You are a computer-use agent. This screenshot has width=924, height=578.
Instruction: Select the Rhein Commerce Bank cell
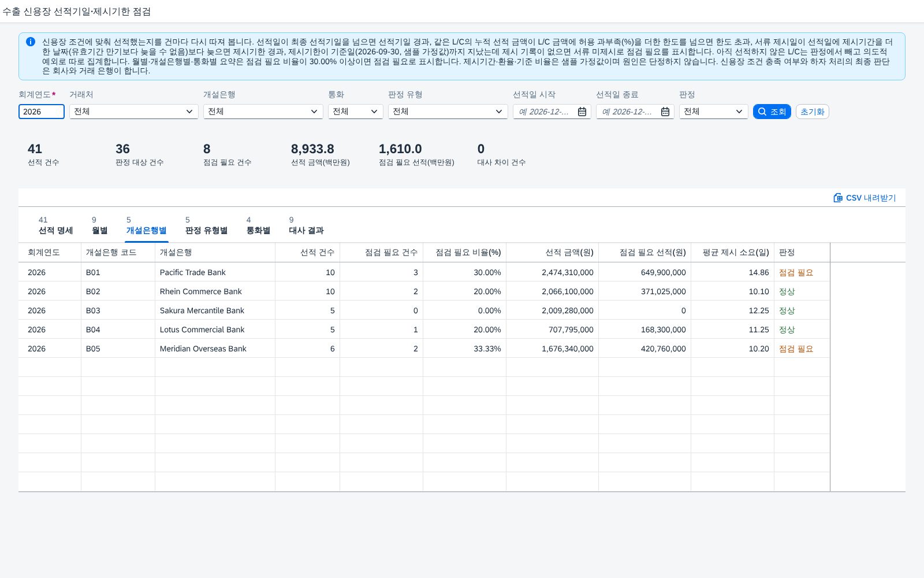pos(215,291)
